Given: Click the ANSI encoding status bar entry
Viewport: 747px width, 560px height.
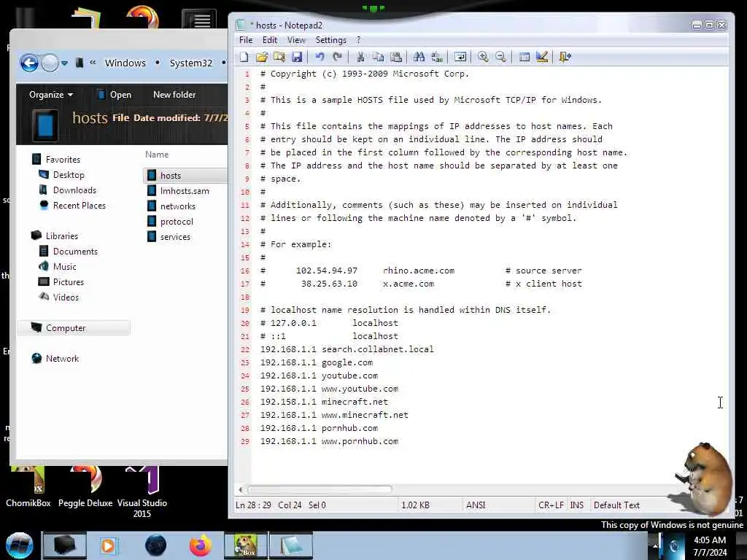Looking at the screenshot, I should 476,505.
